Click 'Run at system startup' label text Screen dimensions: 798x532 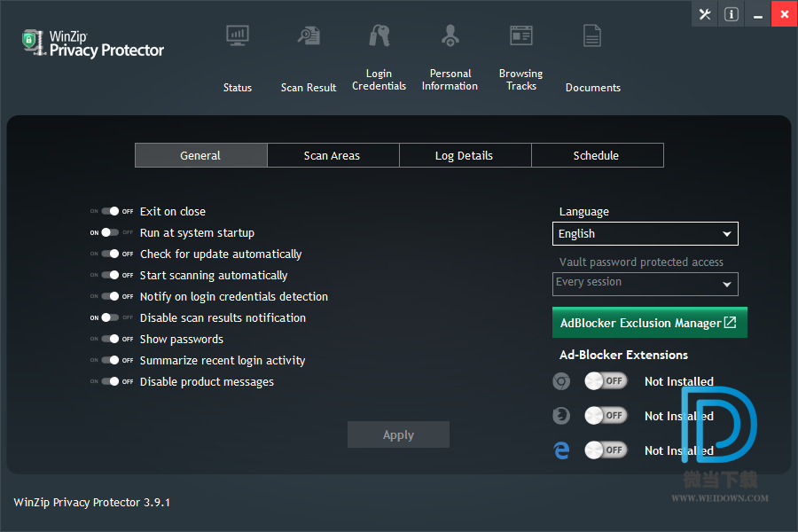(x=197, y=233)
